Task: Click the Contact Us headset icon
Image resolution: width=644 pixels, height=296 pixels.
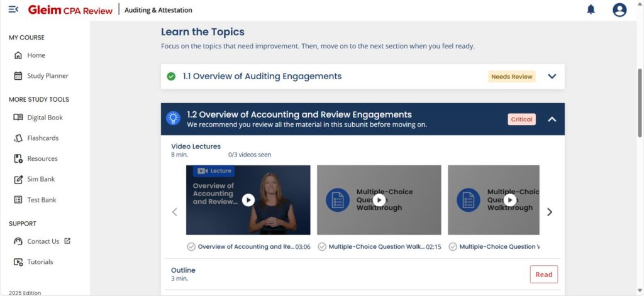Action: (18, 241)
